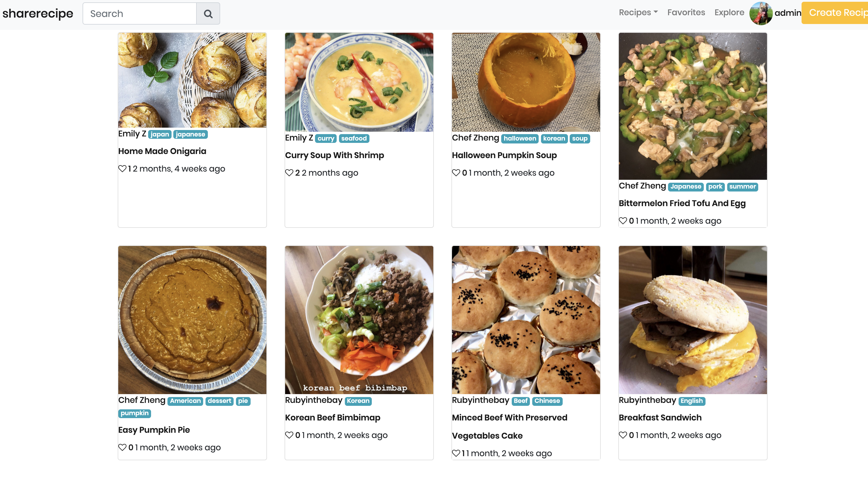The image size is (868, 484).
Task: Open the Favorites page
Action: click(686, 13)
